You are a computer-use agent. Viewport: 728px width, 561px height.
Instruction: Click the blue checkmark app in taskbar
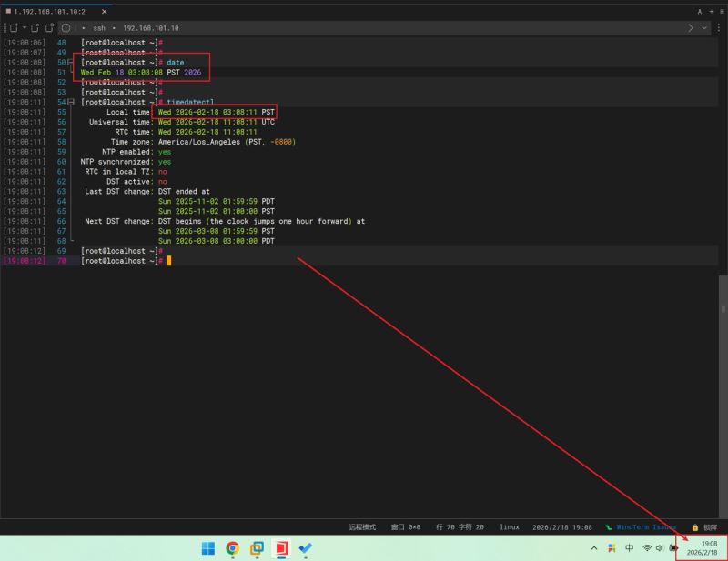coord(306,548)
